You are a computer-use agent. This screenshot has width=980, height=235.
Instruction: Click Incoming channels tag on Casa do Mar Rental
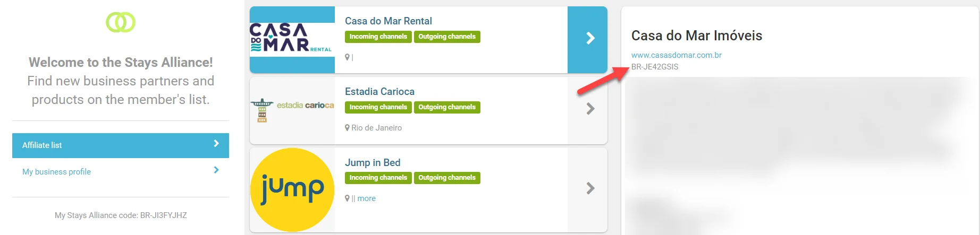[378, 37]
